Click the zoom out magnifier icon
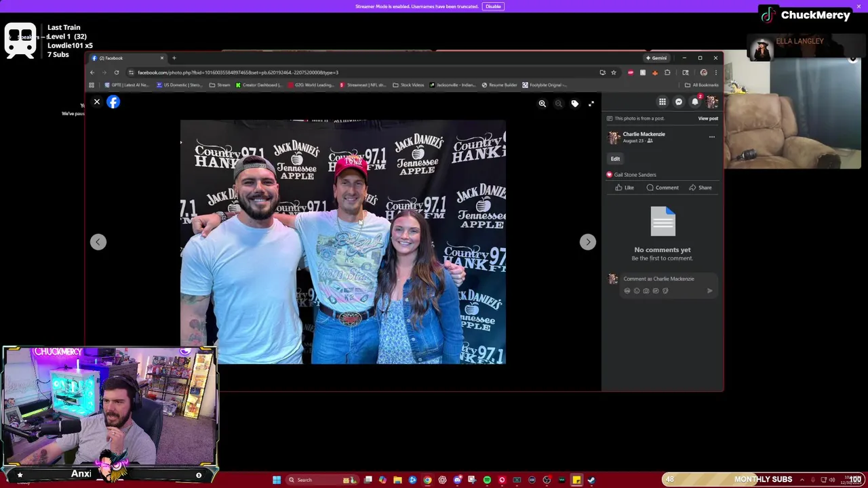 559,104
